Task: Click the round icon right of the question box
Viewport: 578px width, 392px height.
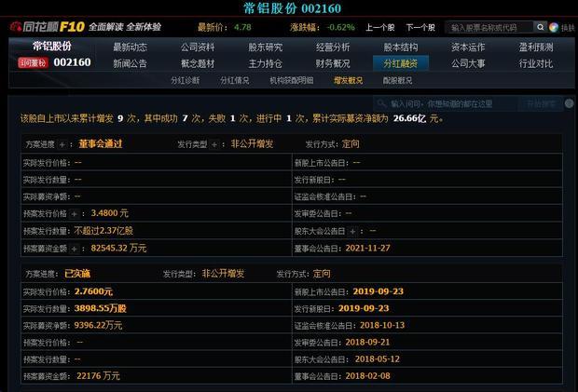Action: pos(570,103)
